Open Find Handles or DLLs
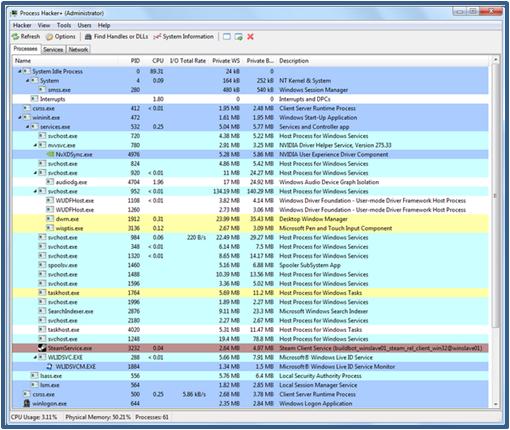The image size is (510, 430). (116, 37)
